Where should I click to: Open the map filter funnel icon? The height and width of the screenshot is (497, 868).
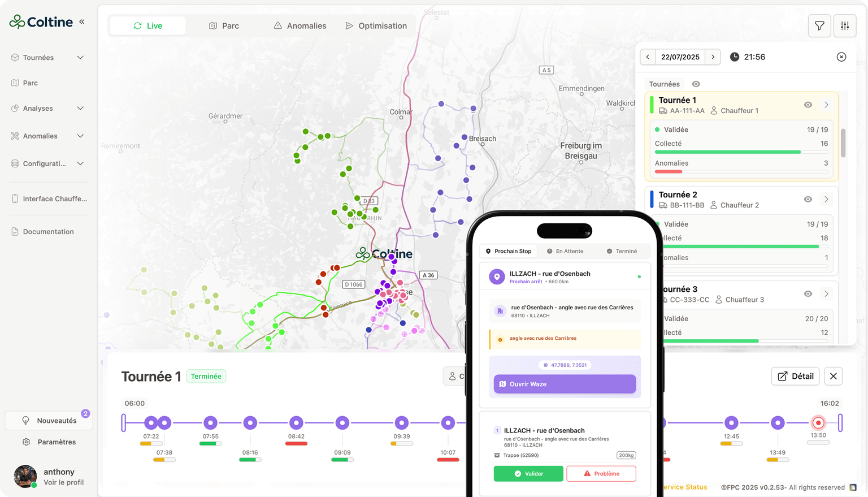(819, 25)
